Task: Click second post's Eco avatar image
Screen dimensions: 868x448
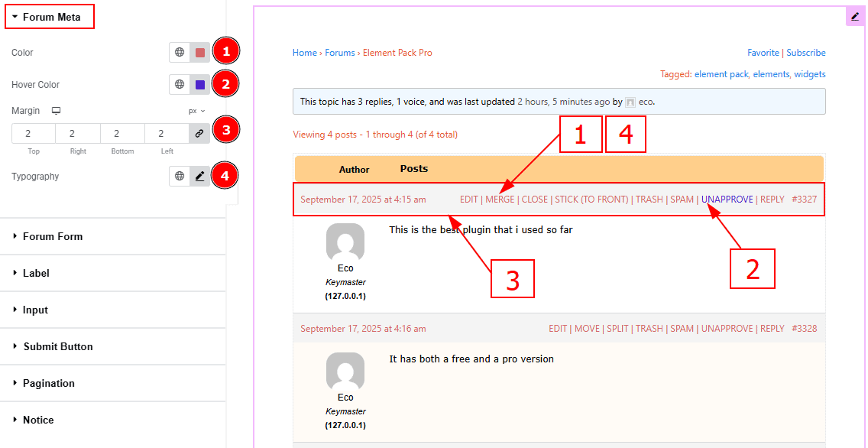Action: point(345,371)
